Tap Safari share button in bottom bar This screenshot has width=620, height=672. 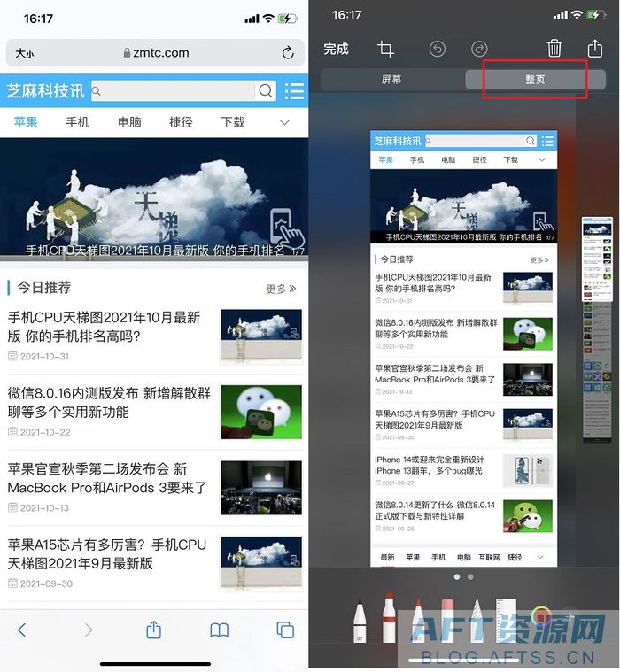pyautogui.click(x=153, y=630)
